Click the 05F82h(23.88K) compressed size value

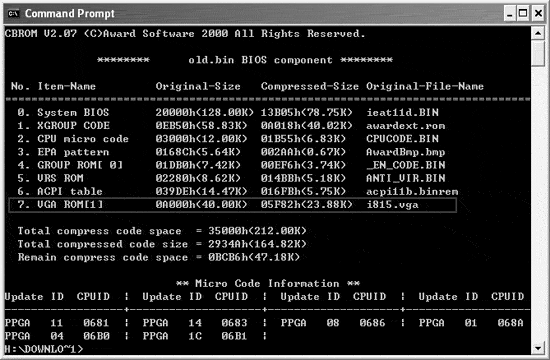click(307, 205)
